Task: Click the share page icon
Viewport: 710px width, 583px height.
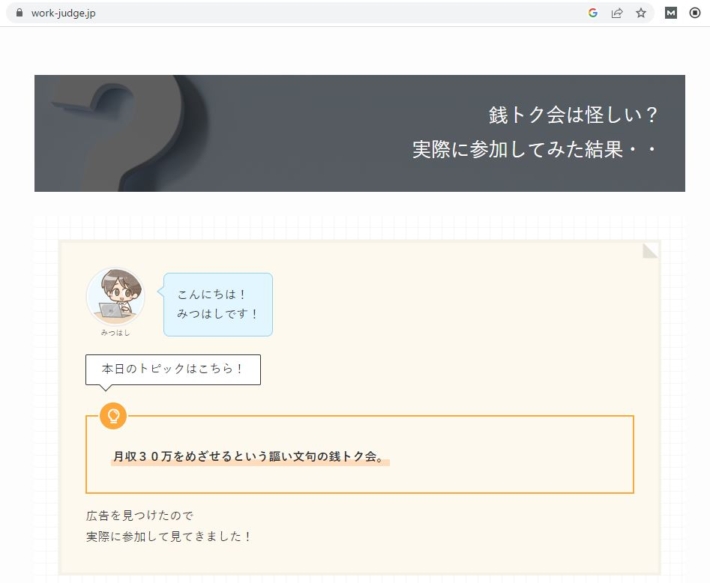Action: click(x=617, y=13)
